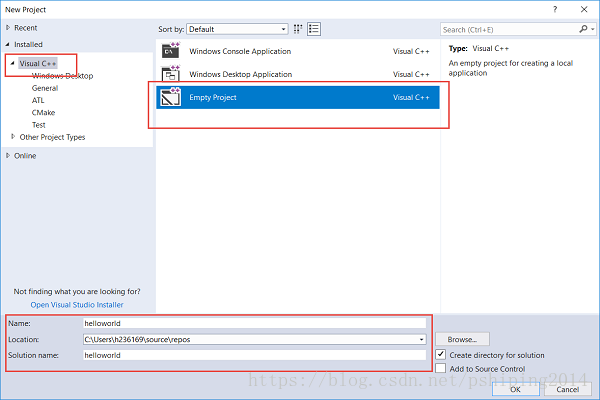This screenshot has height=400, width=600.
Task: Switch to medium icons list view
Action: (x=314, y=29)
